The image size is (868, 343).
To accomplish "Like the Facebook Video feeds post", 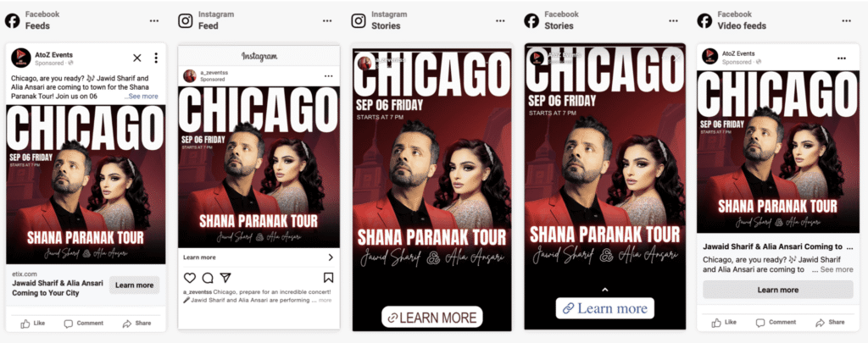I will 724,322.
